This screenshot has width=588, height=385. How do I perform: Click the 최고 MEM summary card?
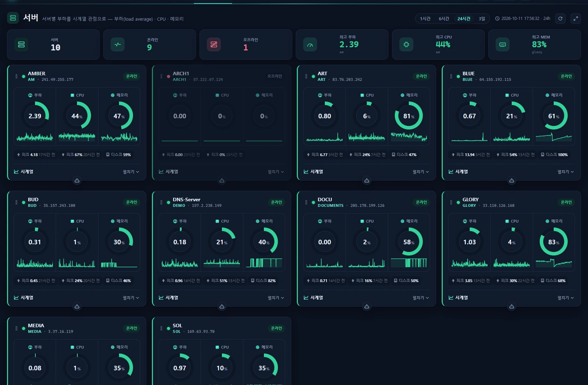coord(534,44)
